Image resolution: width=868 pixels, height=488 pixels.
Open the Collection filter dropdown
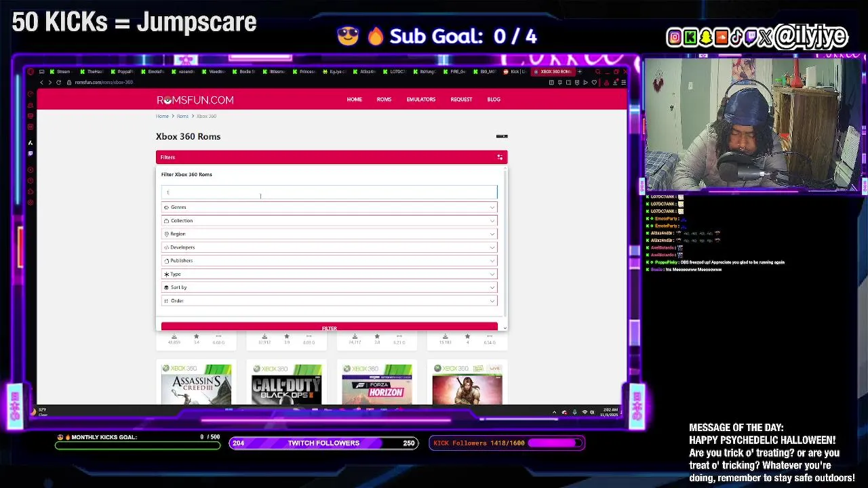click(329, 221)
